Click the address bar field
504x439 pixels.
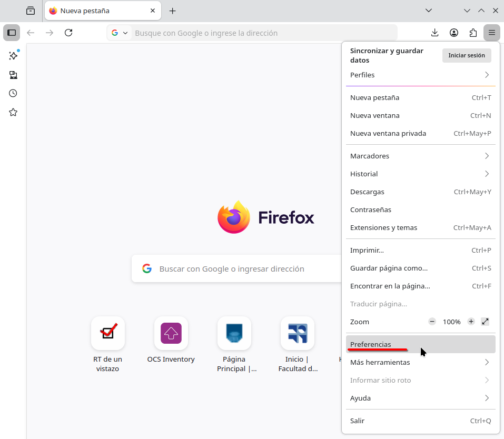252,33
